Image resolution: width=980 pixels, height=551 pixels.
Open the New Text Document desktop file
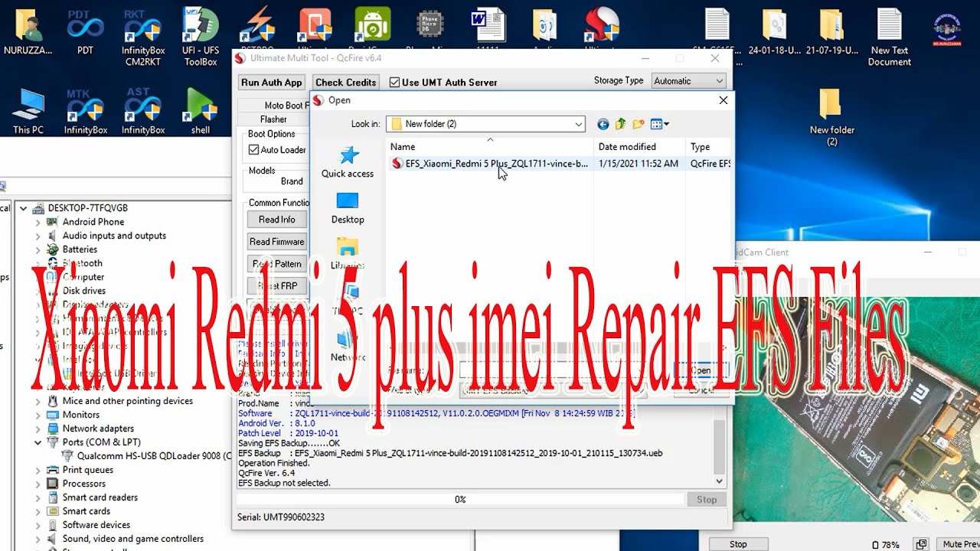889,37
